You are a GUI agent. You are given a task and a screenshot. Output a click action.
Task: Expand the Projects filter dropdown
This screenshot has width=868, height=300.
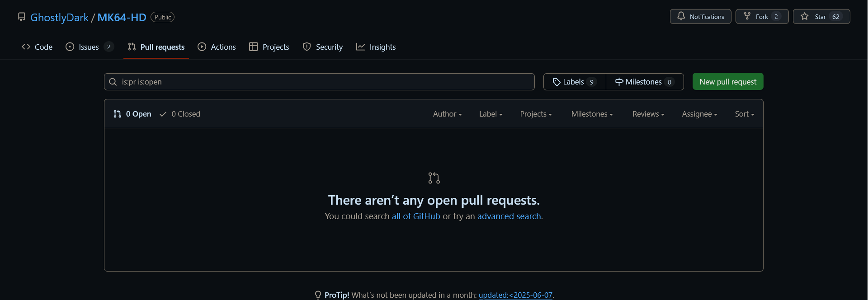point(536,114)
